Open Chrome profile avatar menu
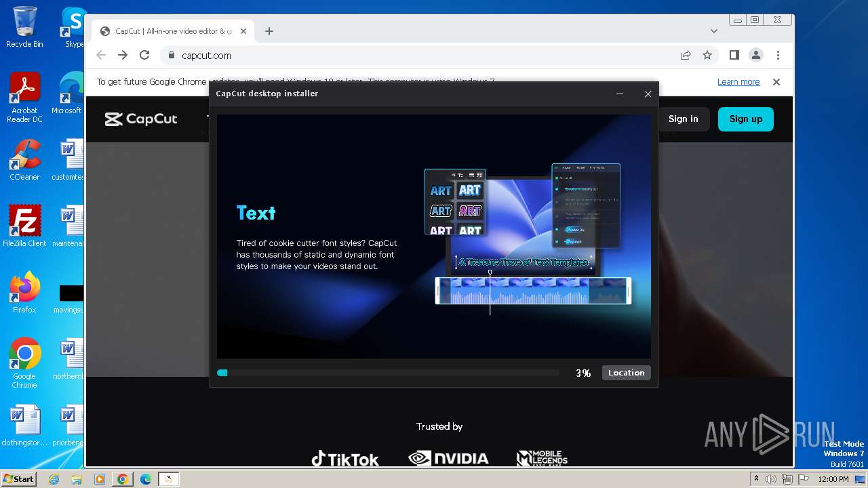Image resolution: width=868 pixels, height=488 pixels. [755, 56]
